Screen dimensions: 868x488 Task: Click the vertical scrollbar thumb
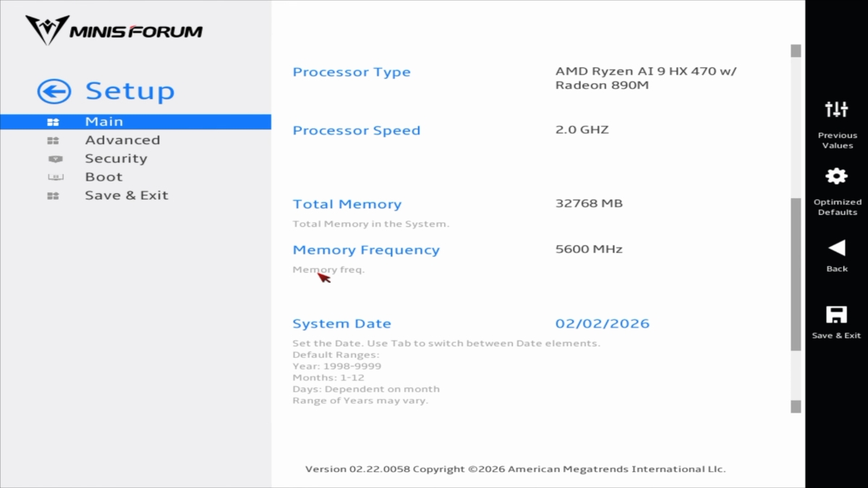(x=796, y=273)
